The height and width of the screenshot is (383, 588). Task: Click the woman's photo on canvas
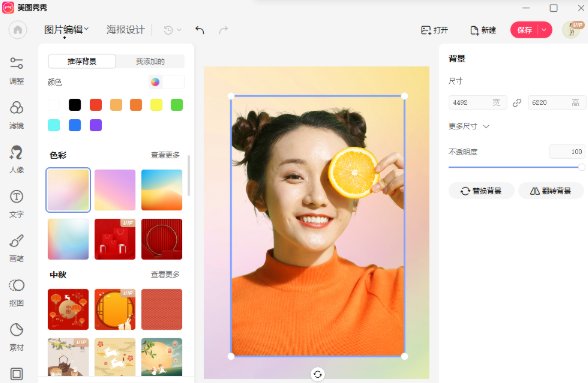(318, 226)
